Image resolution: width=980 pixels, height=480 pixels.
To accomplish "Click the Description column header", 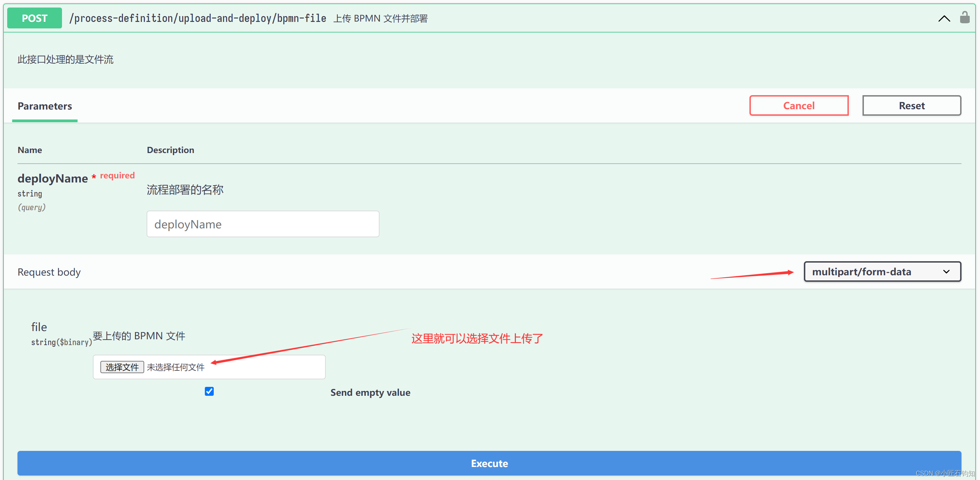I will click(x=171, y=150).
